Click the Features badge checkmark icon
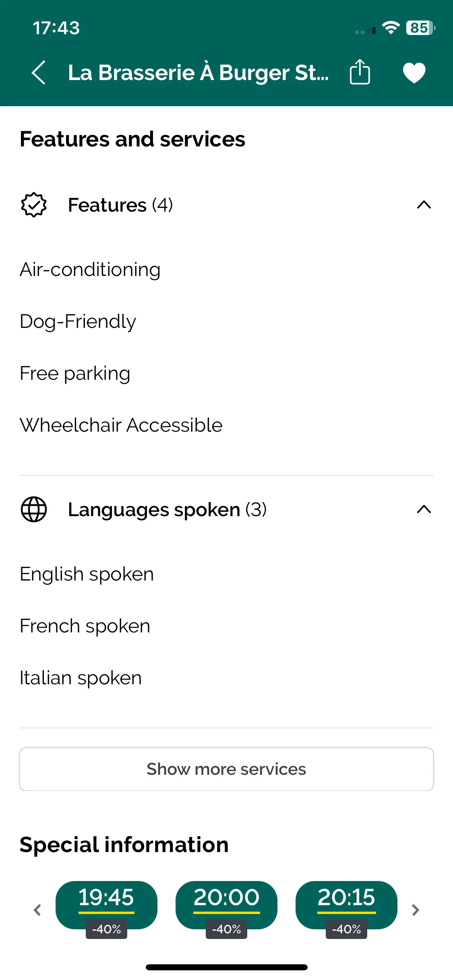453x980 pixels. click(x=34, y=205)
